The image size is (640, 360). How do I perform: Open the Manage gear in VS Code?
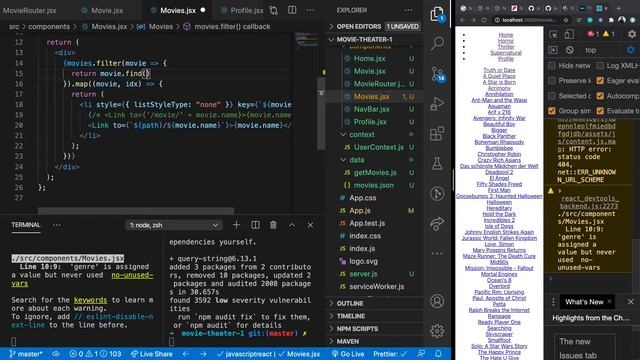tap(437, 331)
